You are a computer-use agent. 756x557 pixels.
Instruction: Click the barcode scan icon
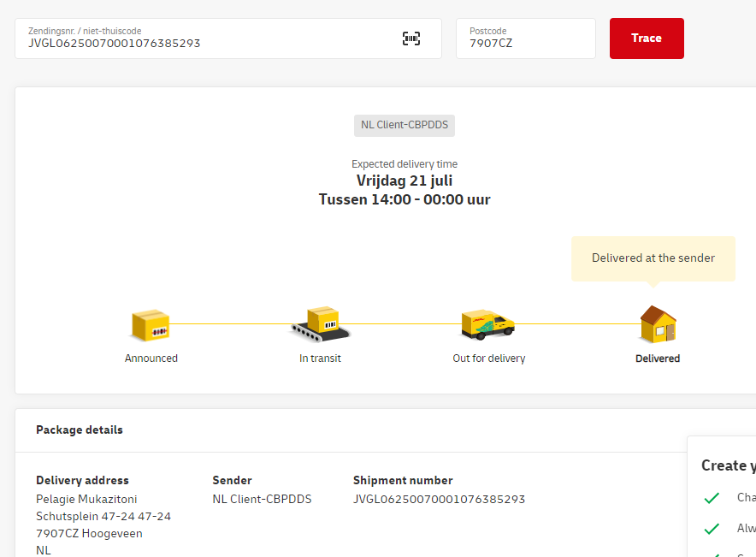(x=411, y=39)
